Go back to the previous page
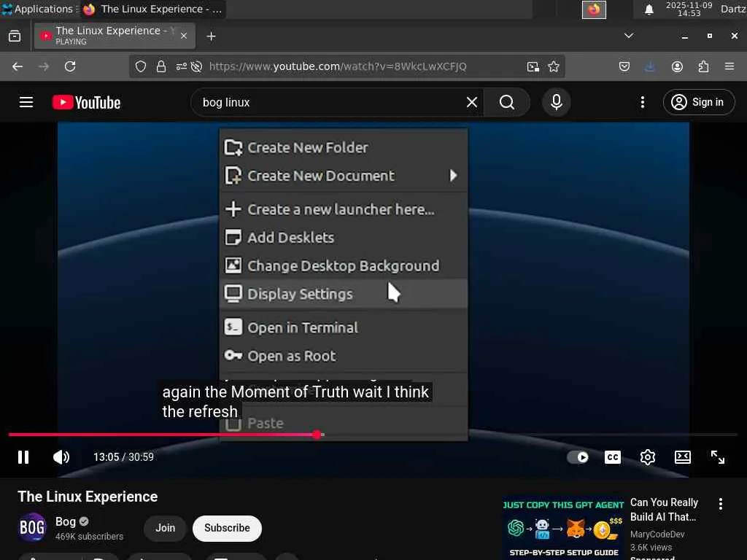The height and width of the screenshot is (560, 747). tap(18, 66)
